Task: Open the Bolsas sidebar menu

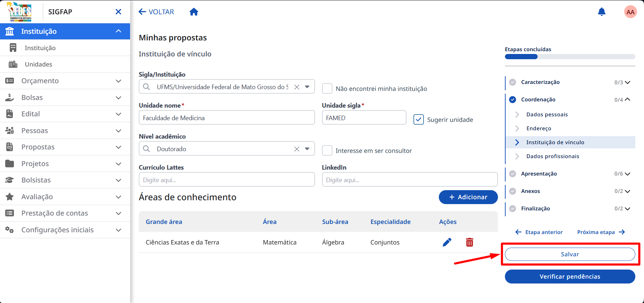Action: [65, 98]
